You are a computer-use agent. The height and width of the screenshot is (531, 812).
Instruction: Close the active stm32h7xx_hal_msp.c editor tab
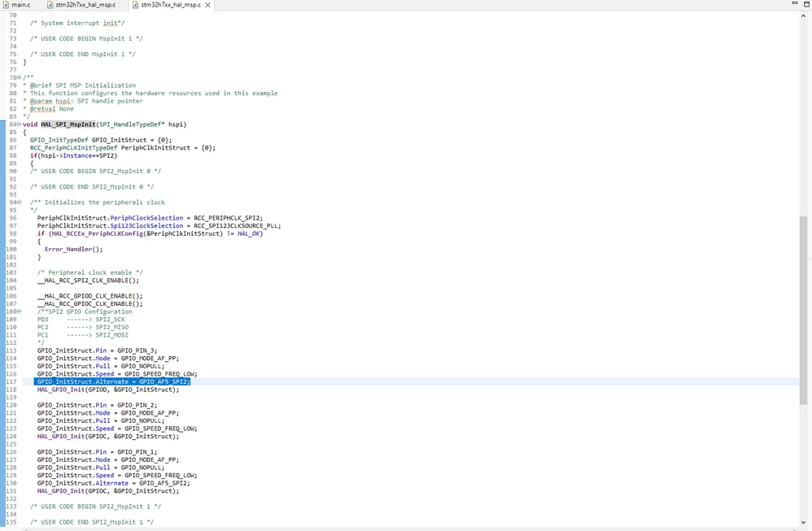pyautogui.click(x=207, y=5)
